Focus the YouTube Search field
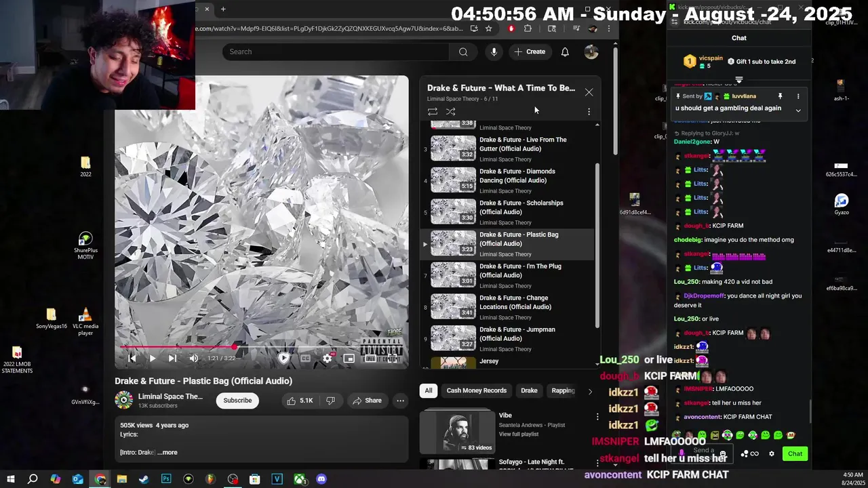This screenshot has height=488, width=868. [x=336, y=52]
